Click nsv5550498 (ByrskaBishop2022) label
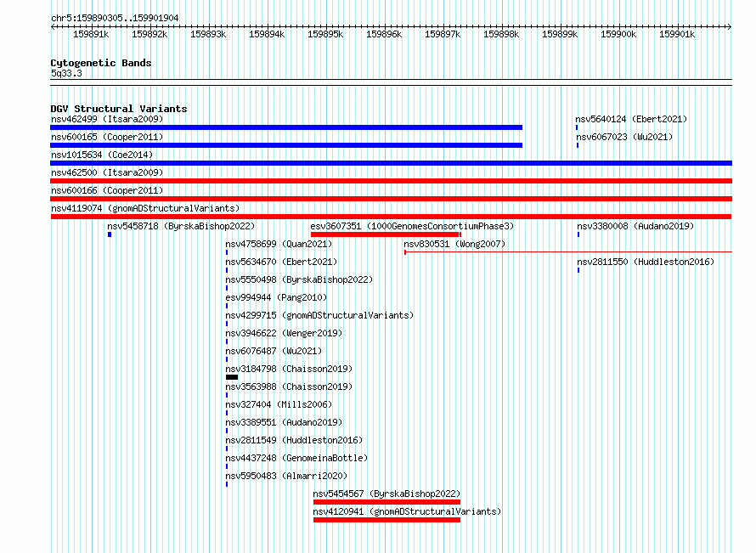 (299, 279)
